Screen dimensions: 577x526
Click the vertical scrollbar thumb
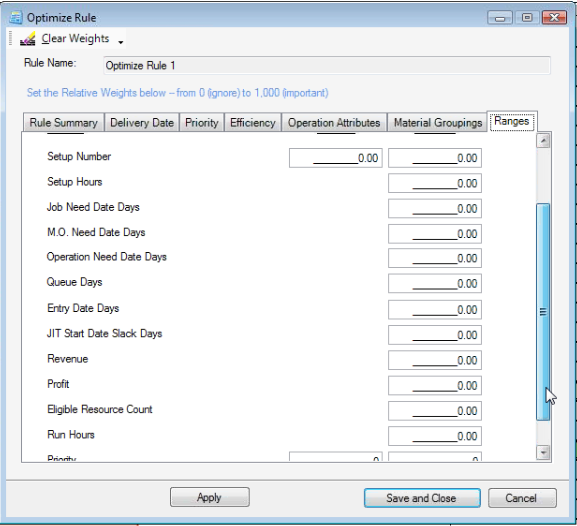543,312
